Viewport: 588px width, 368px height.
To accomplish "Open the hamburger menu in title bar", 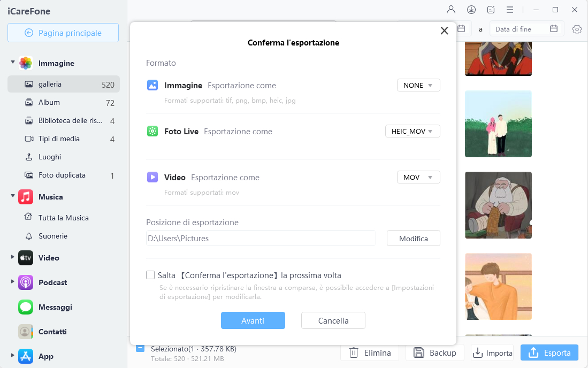I will coord(510,10).
